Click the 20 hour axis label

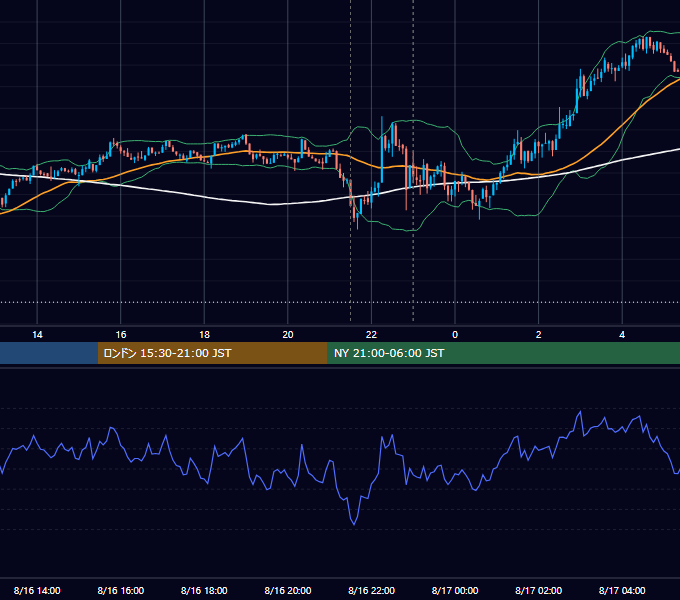pos(288,335)
